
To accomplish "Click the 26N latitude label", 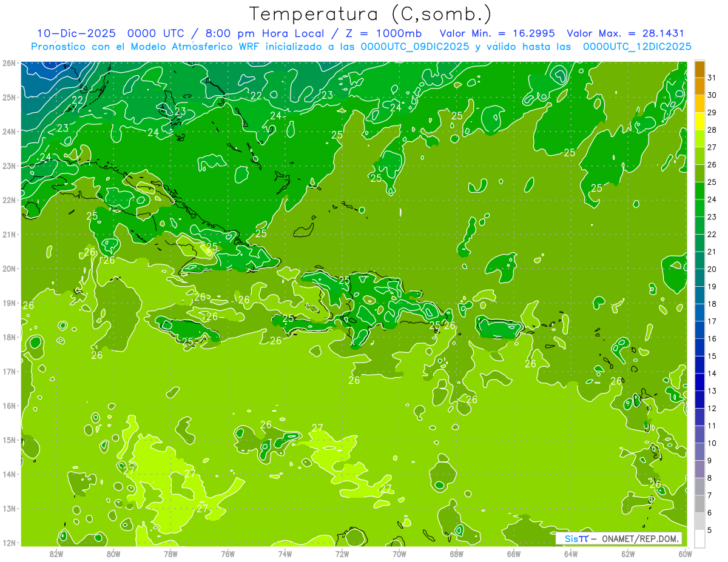I will coord(9,63).
